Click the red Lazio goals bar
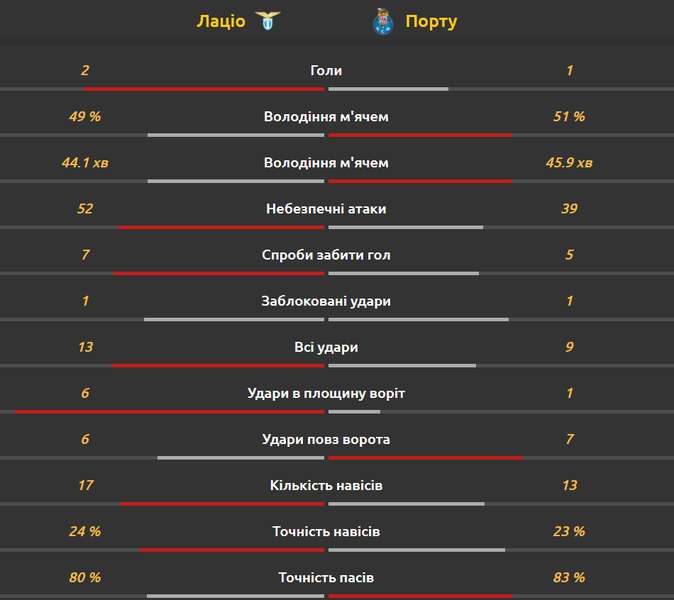 pos(204,89)
